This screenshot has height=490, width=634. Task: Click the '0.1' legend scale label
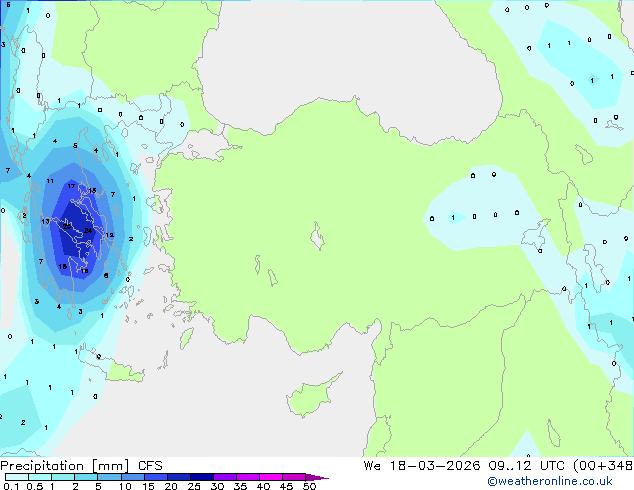pos(11,486)
